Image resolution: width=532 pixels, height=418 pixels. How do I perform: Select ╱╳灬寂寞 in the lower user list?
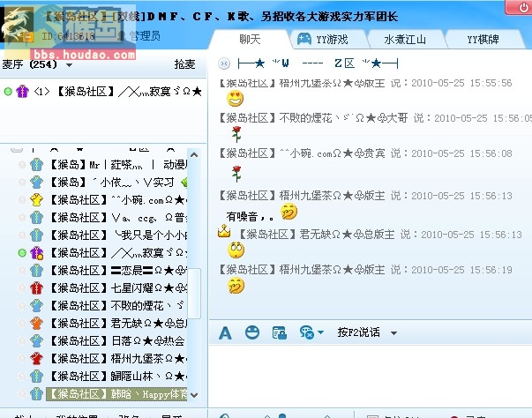pos(116,253)
